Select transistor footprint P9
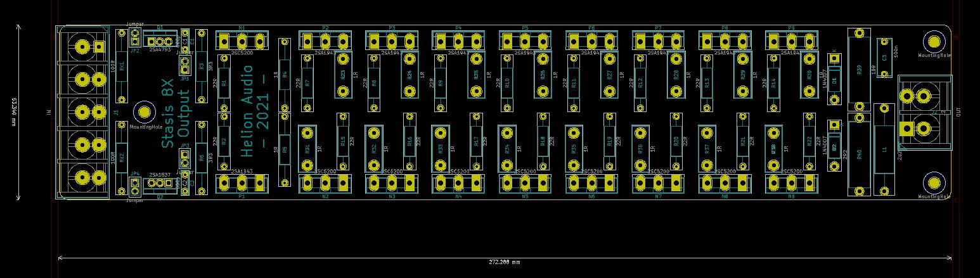The width and height of the screenshot is (980, 278). tap(791, 41)
